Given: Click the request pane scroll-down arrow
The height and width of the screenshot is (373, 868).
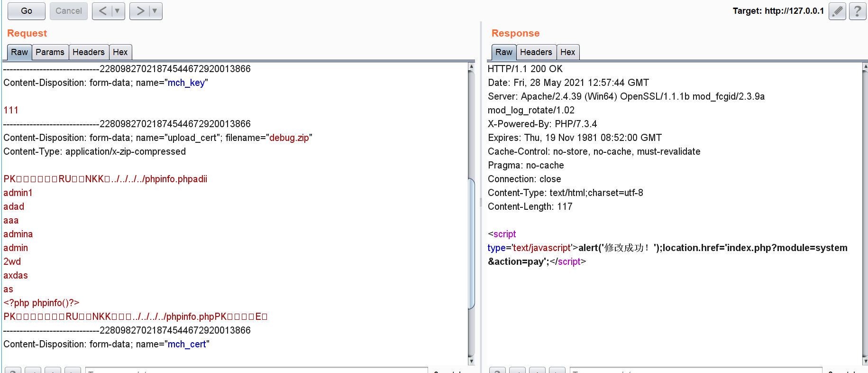Looking at the screenshot, I should (x=471, y=361).
